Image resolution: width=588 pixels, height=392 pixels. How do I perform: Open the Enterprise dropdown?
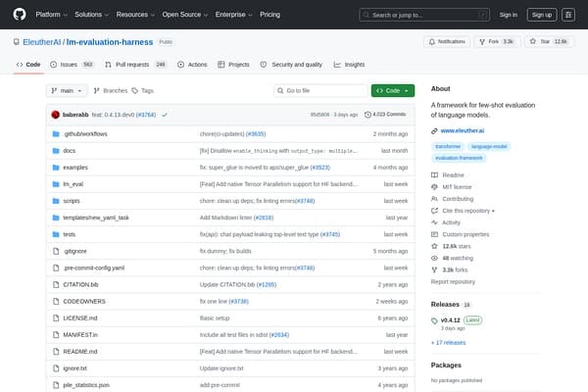[233, 15]
